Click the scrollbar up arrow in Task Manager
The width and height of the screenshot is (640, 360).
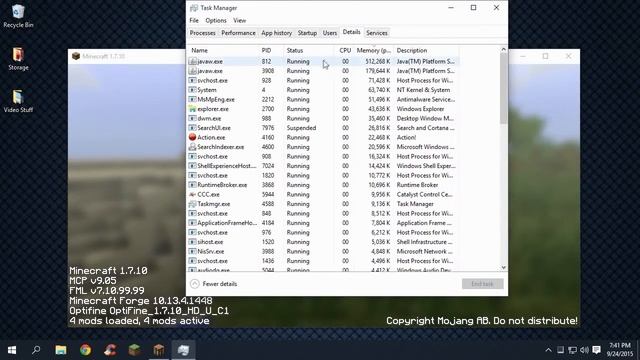(x=504, y=49)
